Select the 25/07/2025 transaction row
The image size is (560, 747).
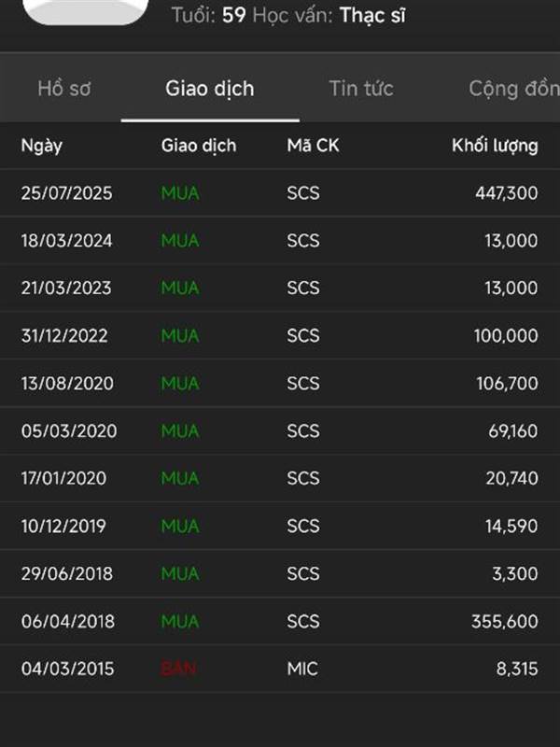point(280,193)
